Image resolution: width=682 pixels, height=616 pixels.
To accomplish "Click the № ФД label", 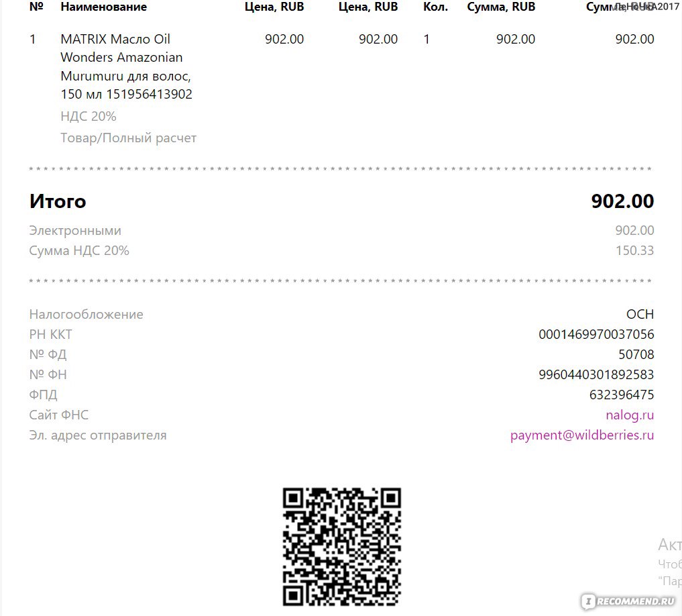I will (48, 354).
